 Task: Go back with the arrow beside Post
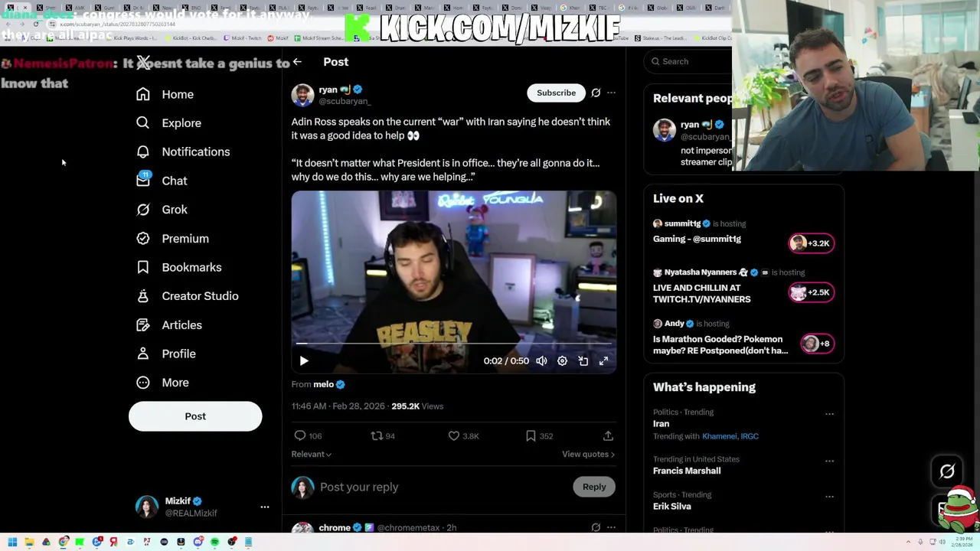coord(297,62)
